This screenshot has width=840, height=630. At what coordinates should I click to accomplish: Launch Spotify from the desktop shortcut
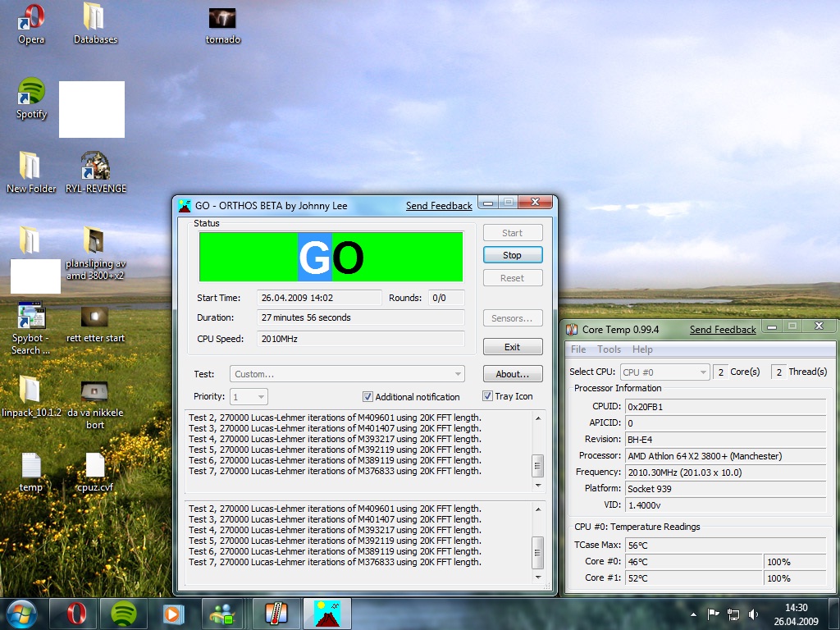tap(31, 98)
